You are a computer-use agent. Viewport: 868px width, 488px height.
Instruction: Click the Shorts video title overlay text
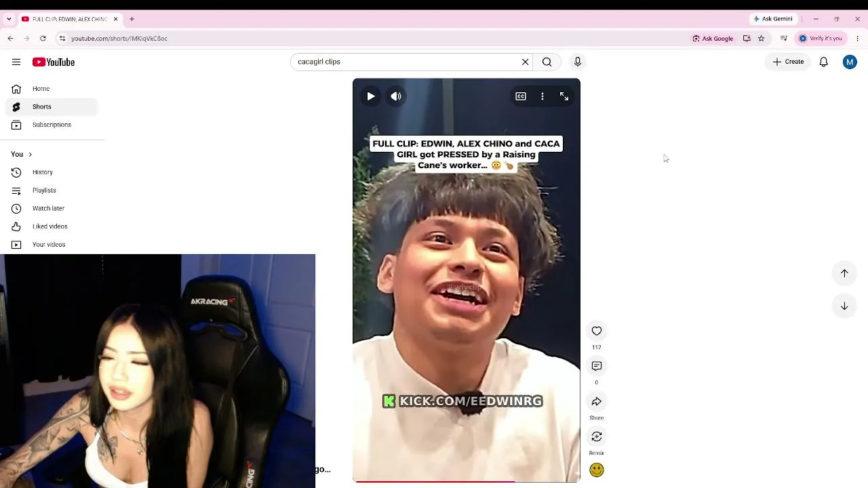[466, 155]
